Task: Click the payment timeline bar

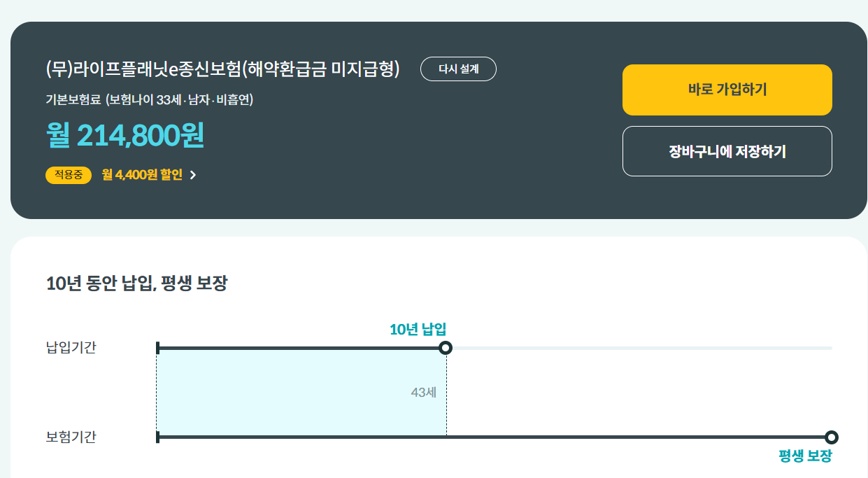Action: (x=301, y=346)
